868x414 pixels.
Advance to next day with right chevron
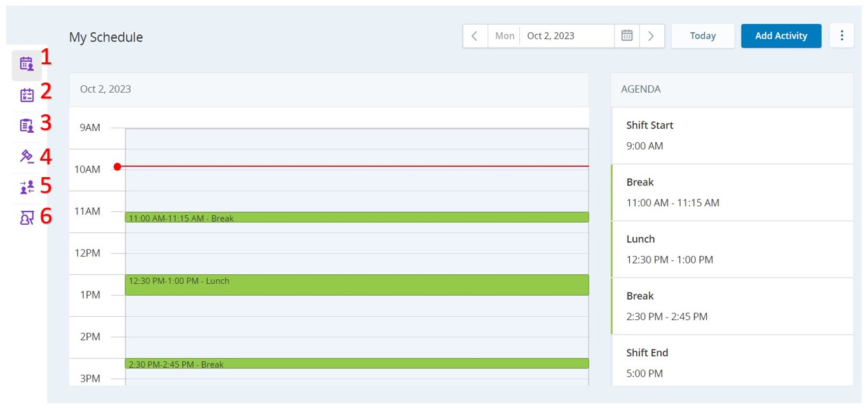(651, 36)
